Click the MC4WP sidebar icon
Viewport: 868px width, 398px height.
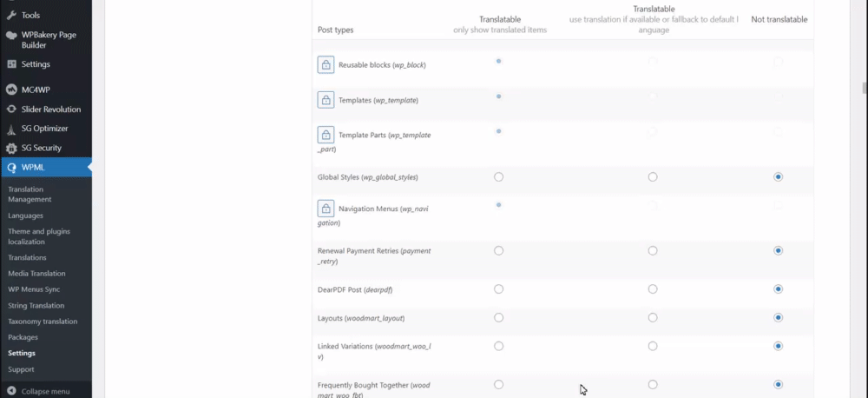click(x=11, y=90)
